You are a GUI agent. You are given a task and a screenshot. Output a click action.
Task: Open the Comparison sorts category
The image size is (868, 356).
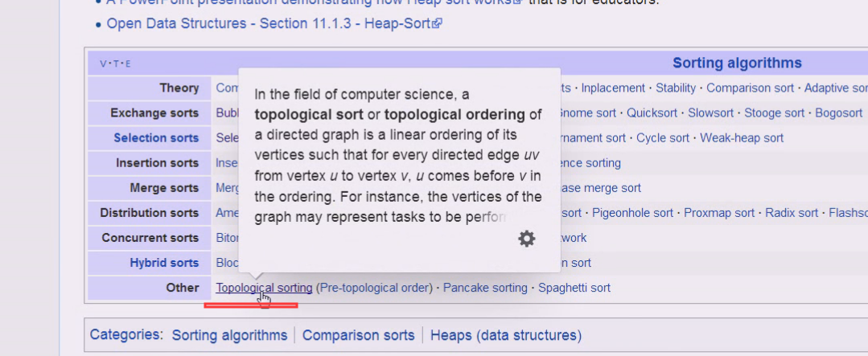(358, 335)
